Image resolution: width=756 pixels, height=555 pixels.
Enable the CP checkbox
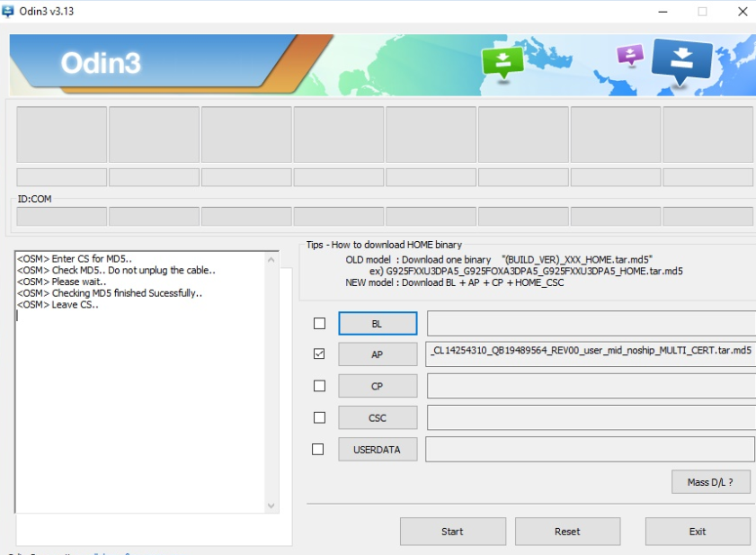pos(319,386)
